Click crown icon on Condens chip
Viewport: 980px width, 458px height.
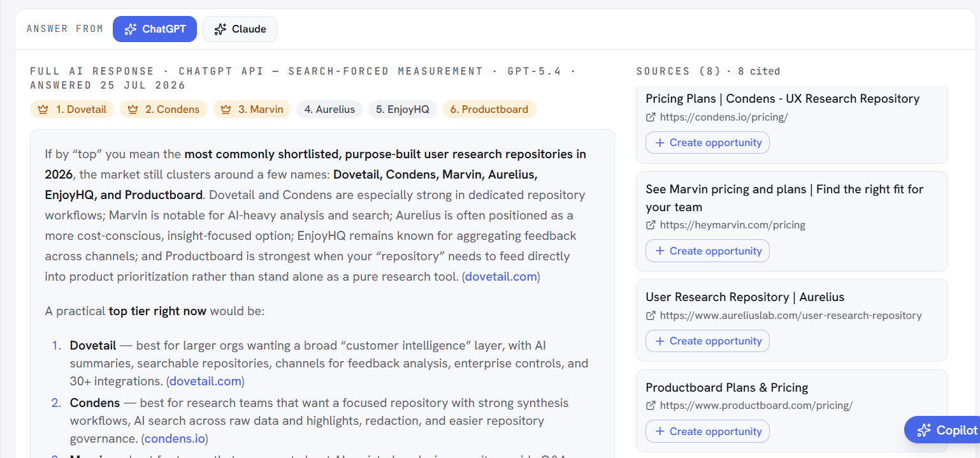(133, 110)
